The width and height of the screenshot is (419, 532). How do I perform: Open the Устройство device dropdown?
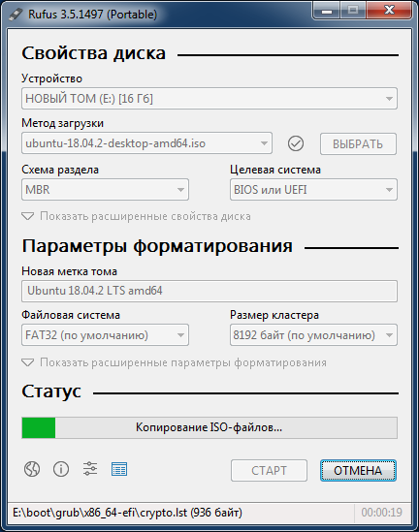[209, 99]
